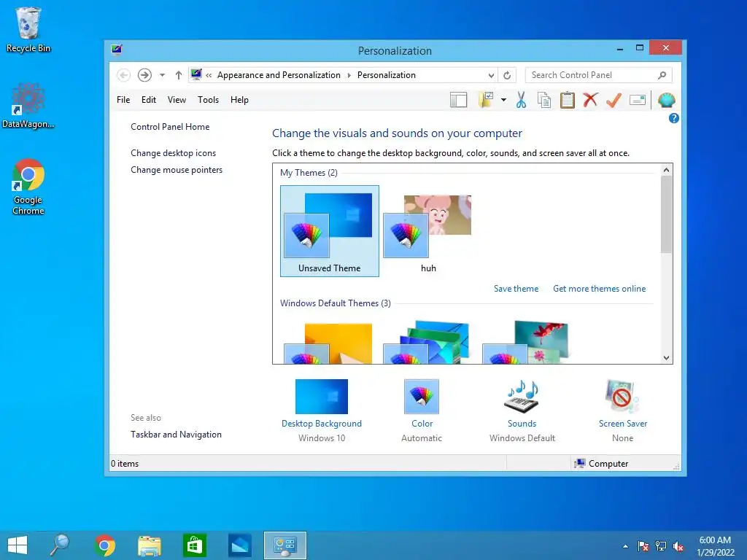The width and height of the screenshot is (747, 560).
Task: Click the search magnifier icon
Action: point(662,75)
